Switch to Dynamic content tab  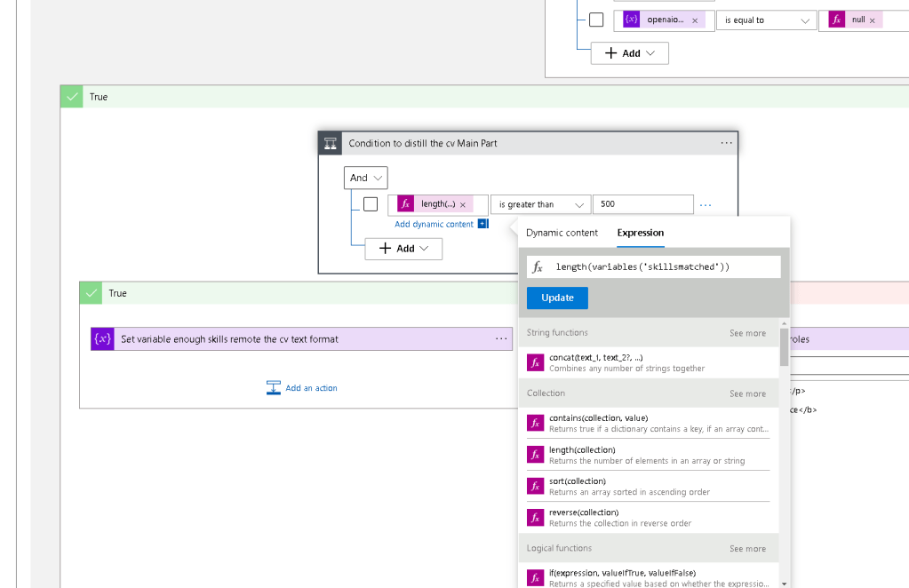(x=562, y=233)
